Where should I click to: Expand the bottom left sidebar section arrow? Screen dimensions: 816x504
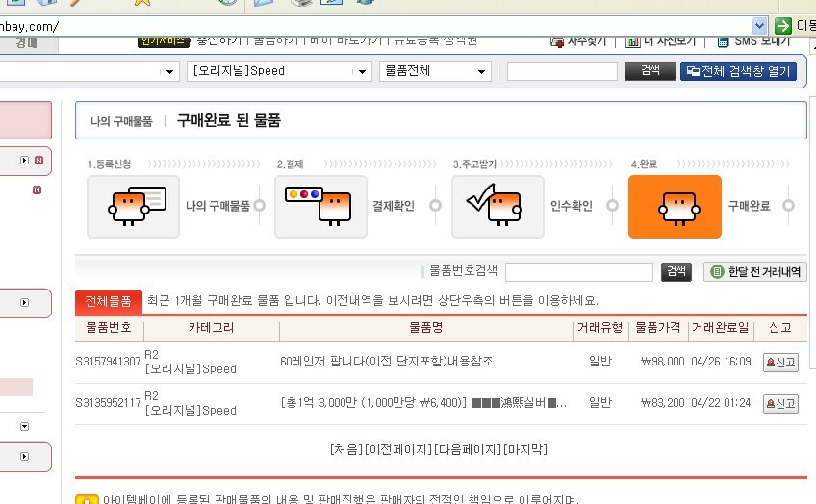pos(24,455)
